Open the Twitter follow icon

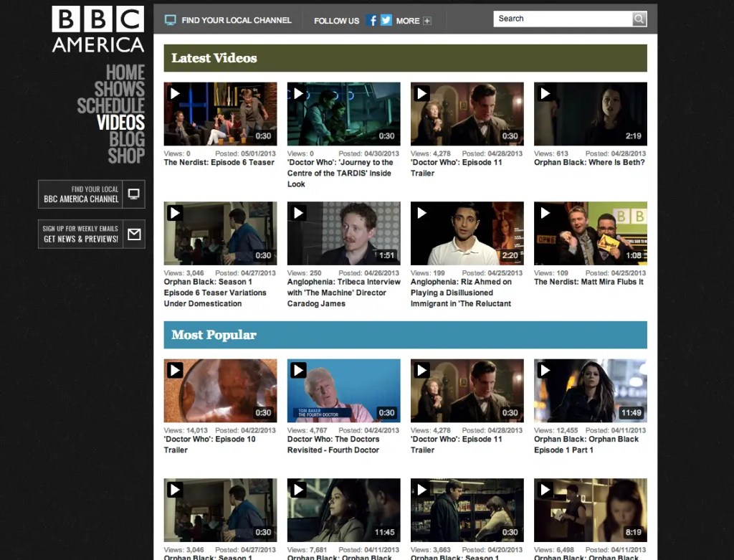tap(386, 21)
